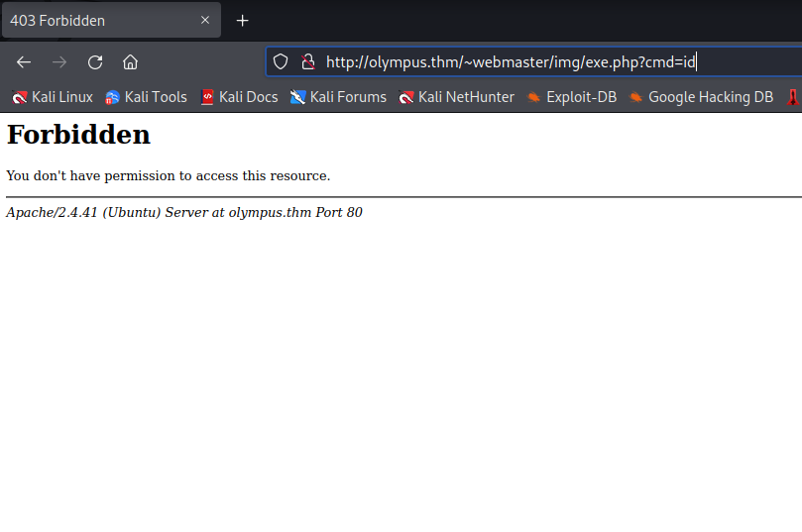Close the 403 Forbidden tab
Image resolution: width=802 pixels, height=532 pixels.
(x=205, y=20)
